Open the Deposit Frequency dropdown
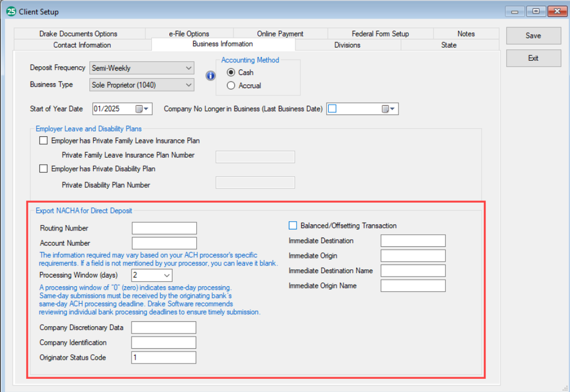This screenshot has width=570, height=392. (x=189, y=68)
